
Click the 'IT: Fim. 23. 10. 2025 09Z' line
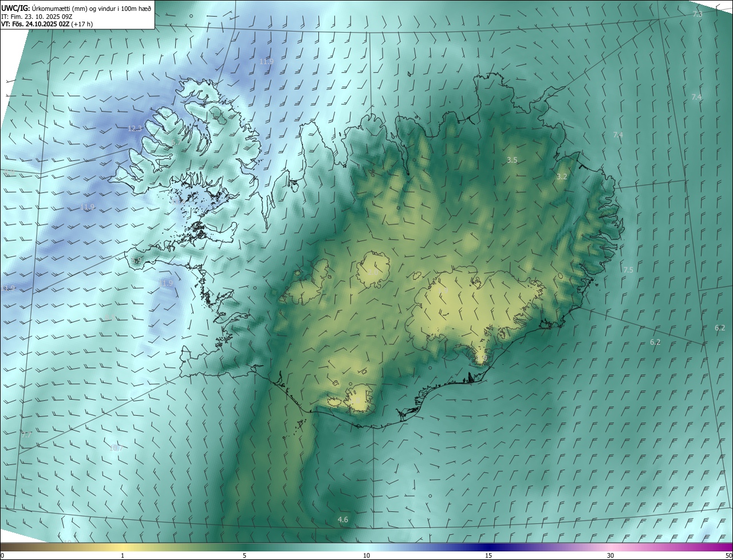coord(36,16)
